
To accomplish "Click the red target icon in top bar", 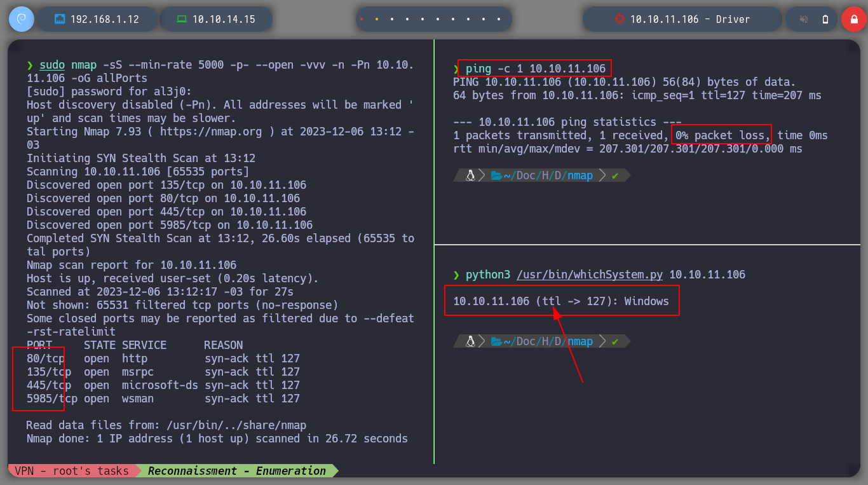I will click(x=620, y=19).
